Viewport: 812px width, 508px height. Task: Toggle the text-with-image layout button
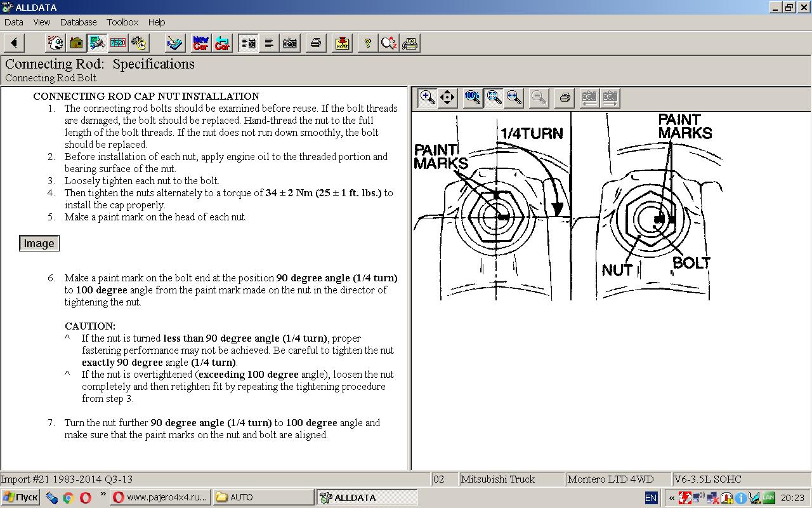point(249,43)
